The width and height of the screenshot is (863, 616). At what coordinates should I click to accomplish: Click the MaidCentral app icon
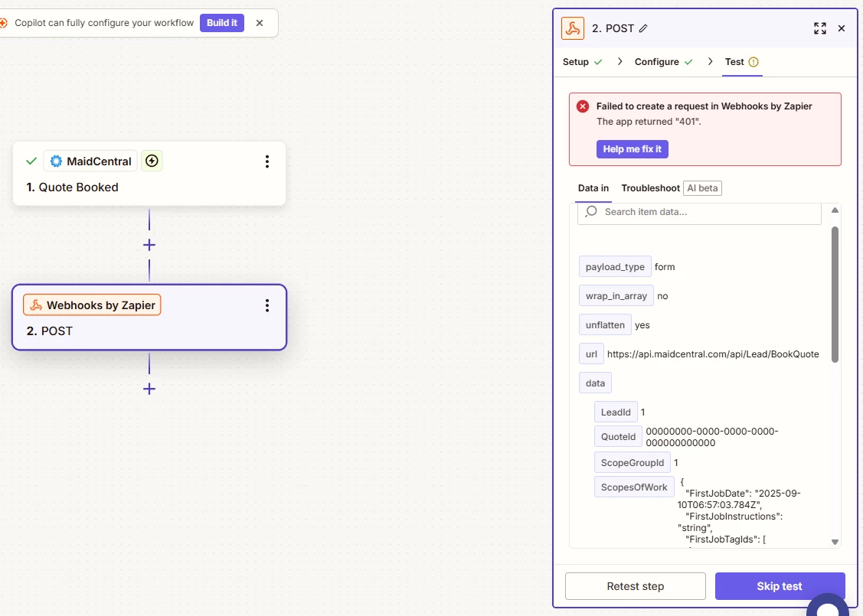(x=56, y=161)
